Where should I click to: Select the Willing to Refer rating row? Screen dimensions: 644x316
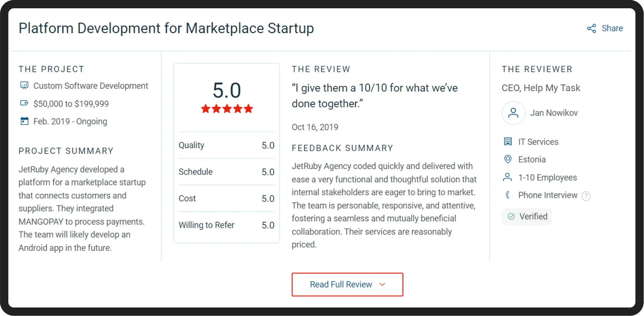tap(226, 225)
